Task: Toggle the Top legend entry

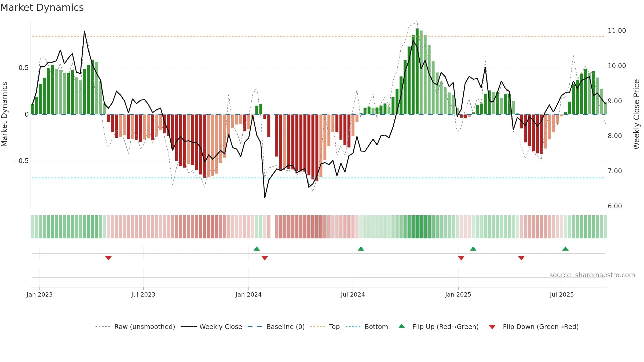Action: click(x=325, y=327)
